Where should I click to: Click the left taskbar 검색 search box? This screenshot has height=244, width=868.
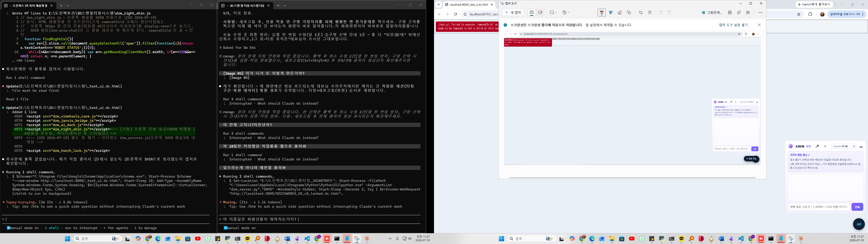(x=98, y=239)
